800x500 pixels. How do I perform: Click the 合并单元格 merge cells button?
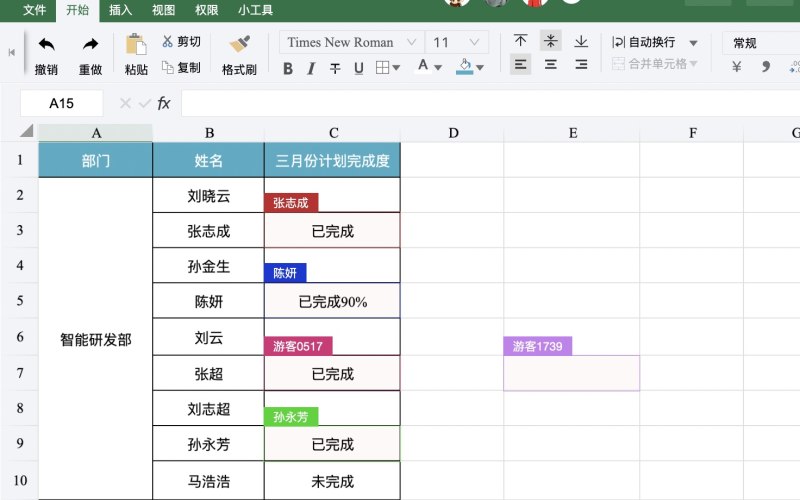click(x=649, y=64)
